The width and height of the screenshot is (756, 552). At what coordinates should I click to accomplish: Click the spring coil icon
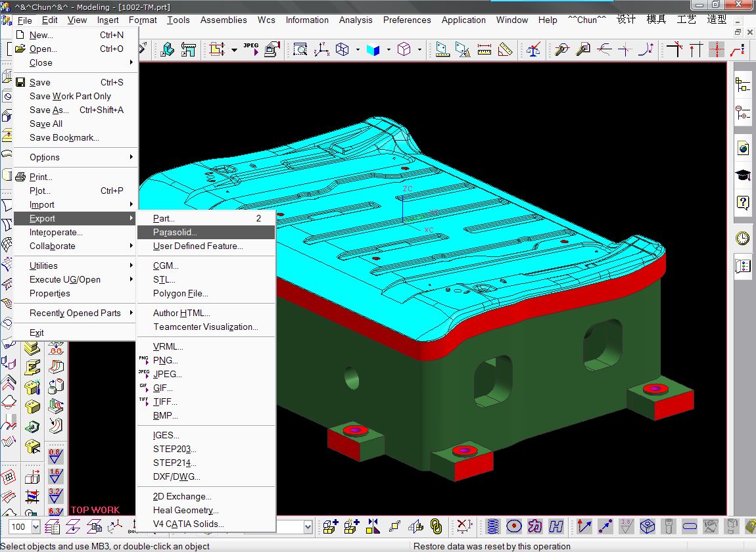(492, 526)
